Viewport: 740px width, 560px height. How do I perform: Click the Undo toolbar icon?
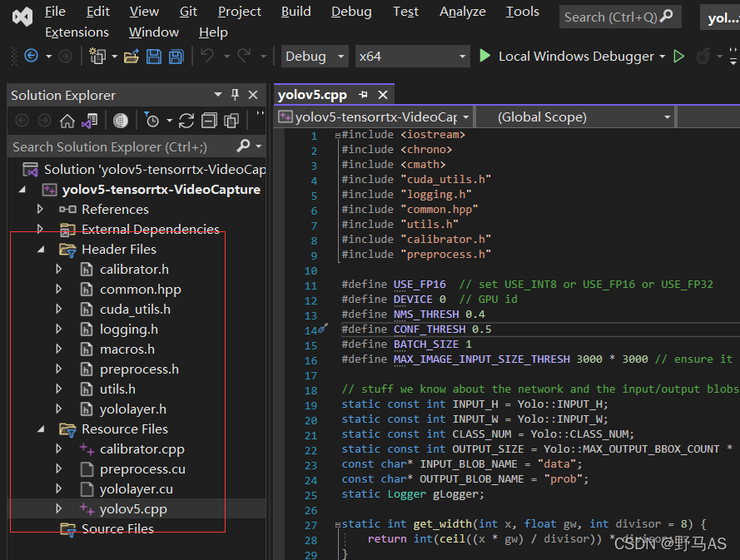tap(206, 57)
